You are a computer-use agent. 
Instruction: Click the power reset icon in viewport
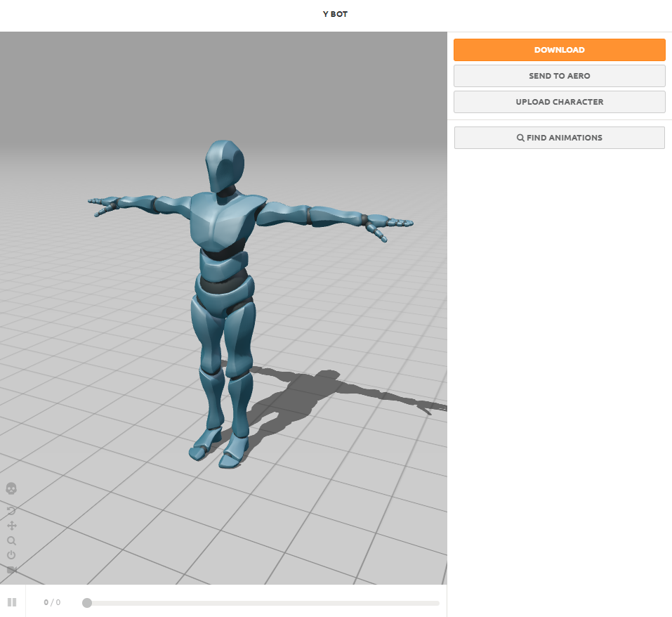point(11,555)
